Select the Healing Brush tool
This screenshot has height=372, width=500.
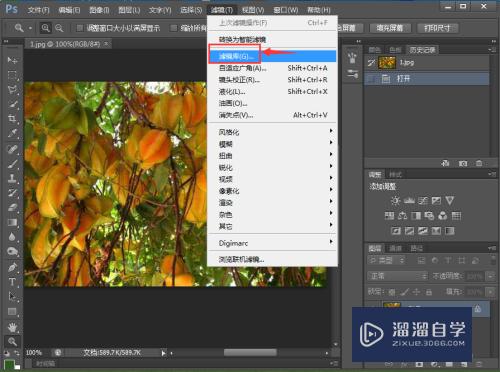tap(12, 149)
